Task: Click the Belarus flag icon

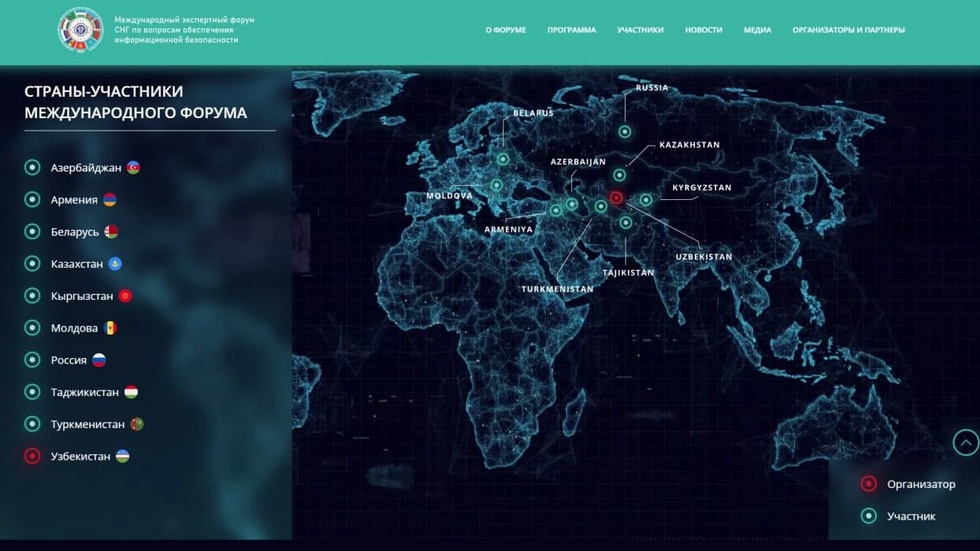Action: pos(111,232)
